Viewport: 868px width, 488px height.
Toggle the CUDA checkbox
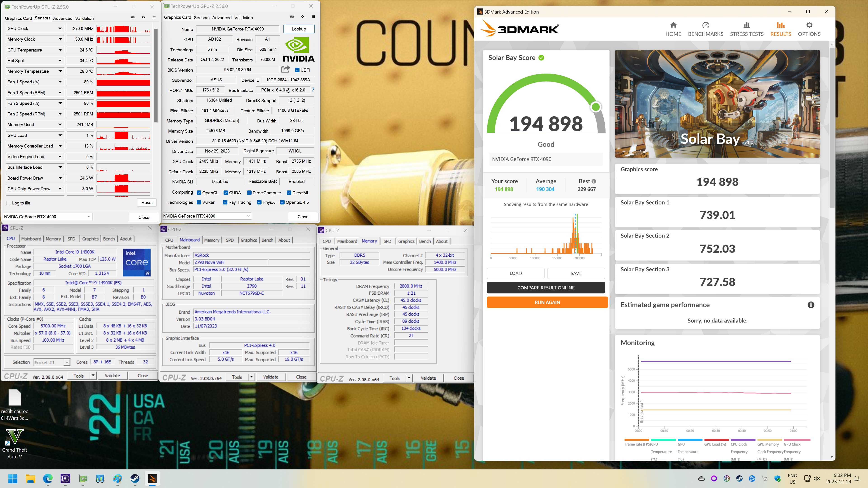(x=226, y=193)
